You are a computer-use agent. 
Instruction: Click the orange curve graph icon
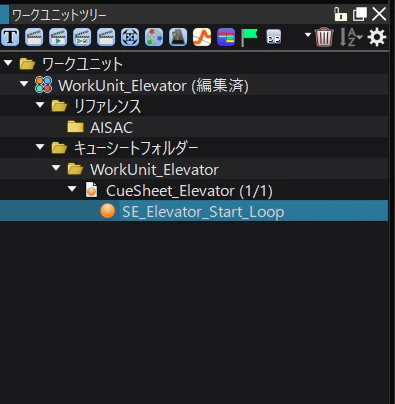point(202,37)
